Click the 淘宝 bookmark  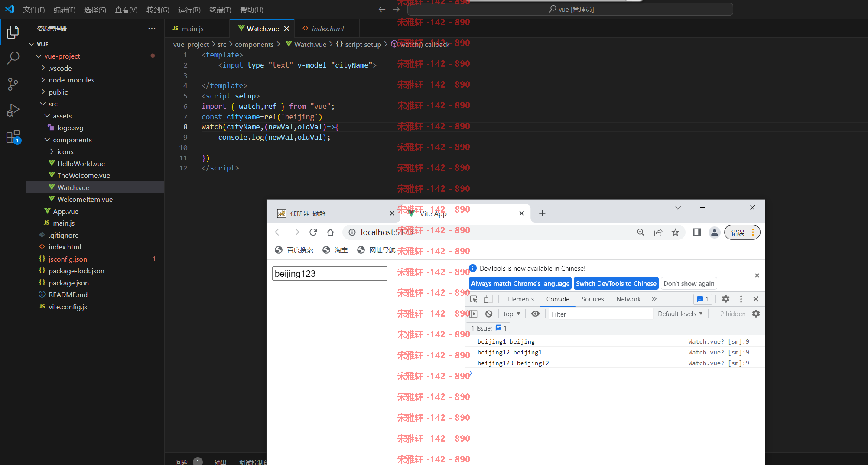click(x=335, y=250)
